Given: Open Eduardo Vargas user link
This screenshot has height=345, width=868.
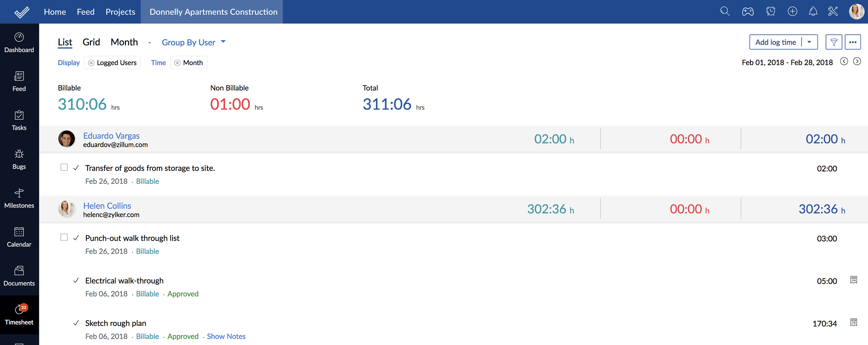Looking at the screenshot, I should click(111, 136).
